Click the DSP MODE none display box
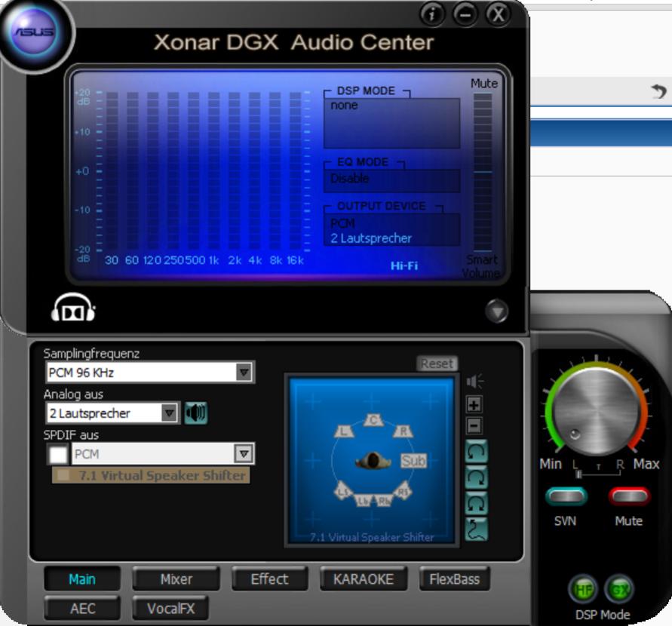The image size is (672, 626). point(391,124)
